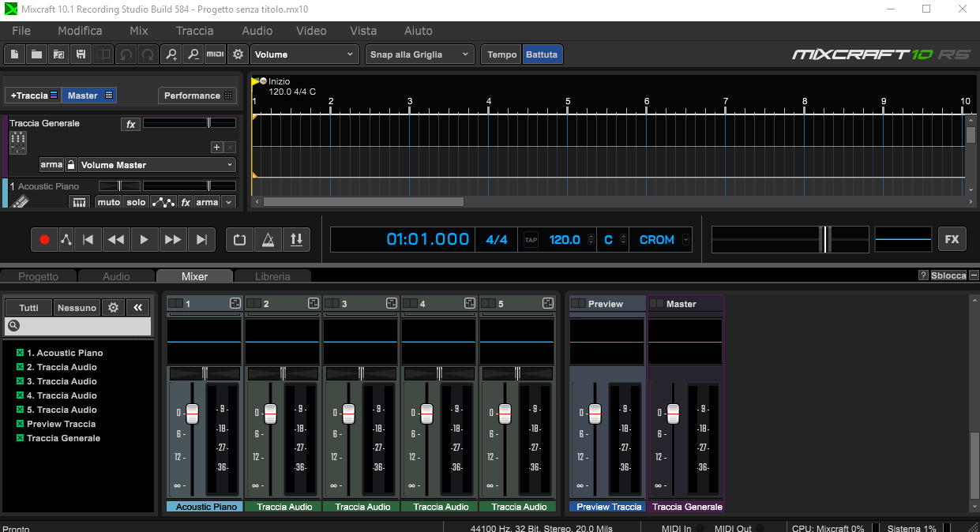This screenshot has height=532, width=980.
Task: Add automation lane on Traccia Generale
Action: [x=216, y=148]
